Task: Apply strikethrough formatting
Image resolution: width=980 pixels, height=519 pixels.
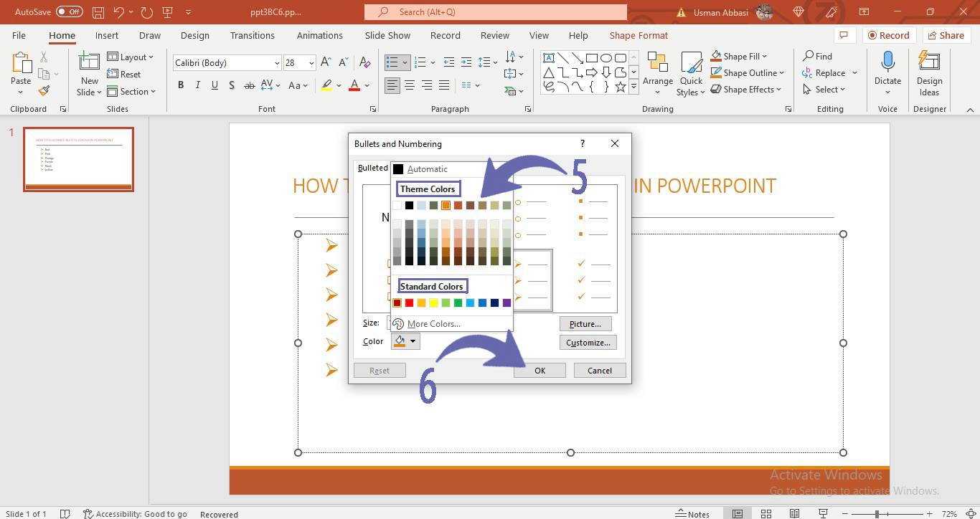Action: click(250, 85)
